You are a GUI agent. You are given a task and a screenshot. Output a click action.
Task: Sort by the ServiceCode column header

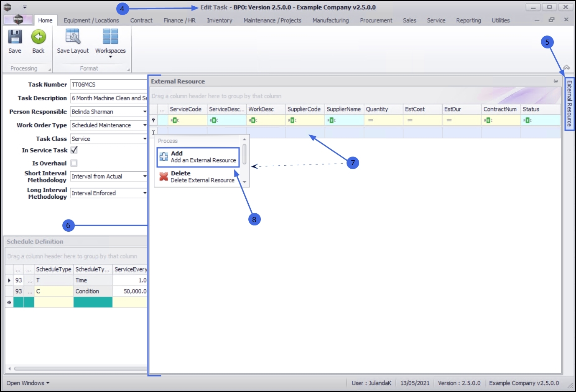(188, 109)
